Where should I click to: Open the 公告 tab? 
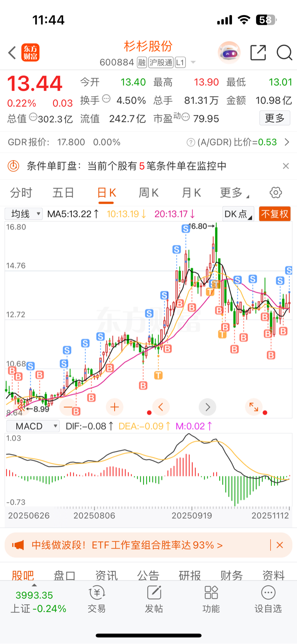[x=148, y=575]
